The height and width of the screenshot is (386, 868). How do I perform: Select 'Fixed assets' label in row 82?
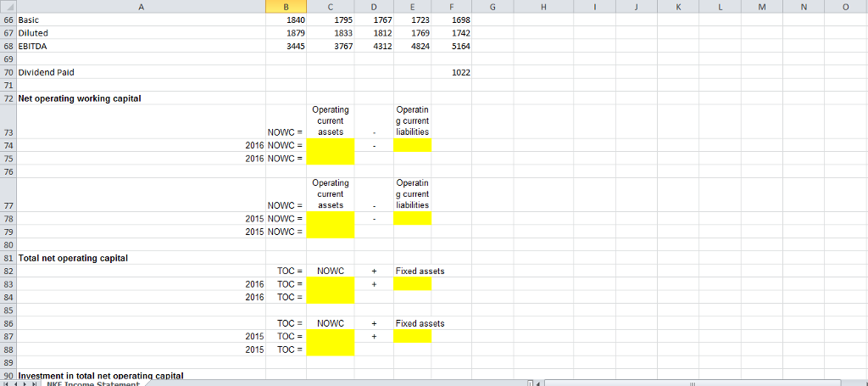(x=420, y=271)
